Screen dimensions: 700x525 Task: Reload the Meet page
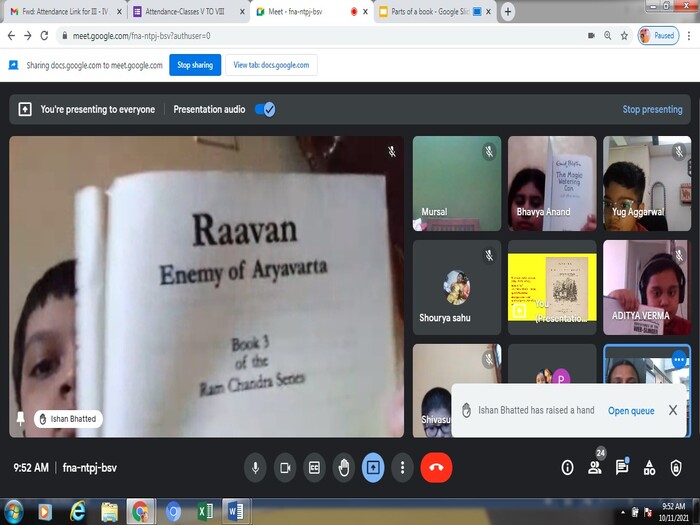44,36
